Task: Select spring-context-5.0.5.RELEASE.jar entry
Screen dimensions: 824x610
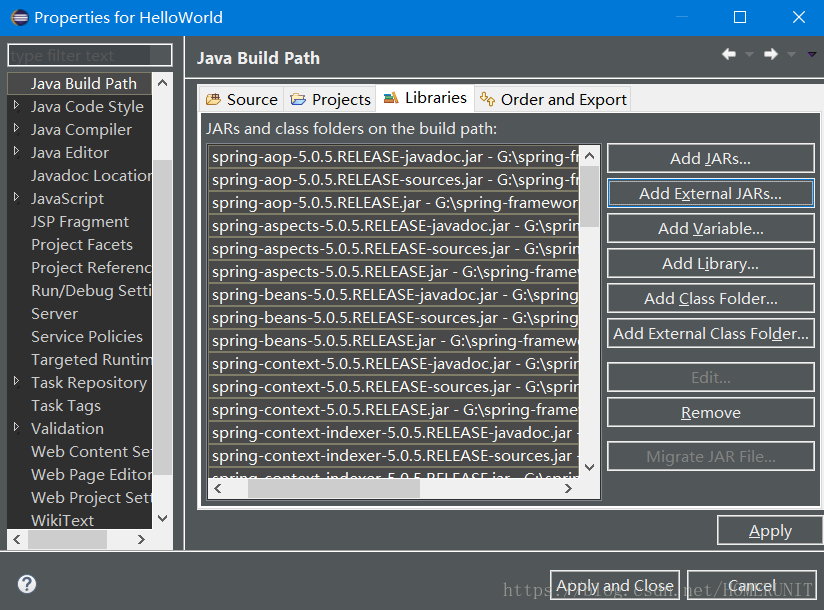Action: coord(394,410)
